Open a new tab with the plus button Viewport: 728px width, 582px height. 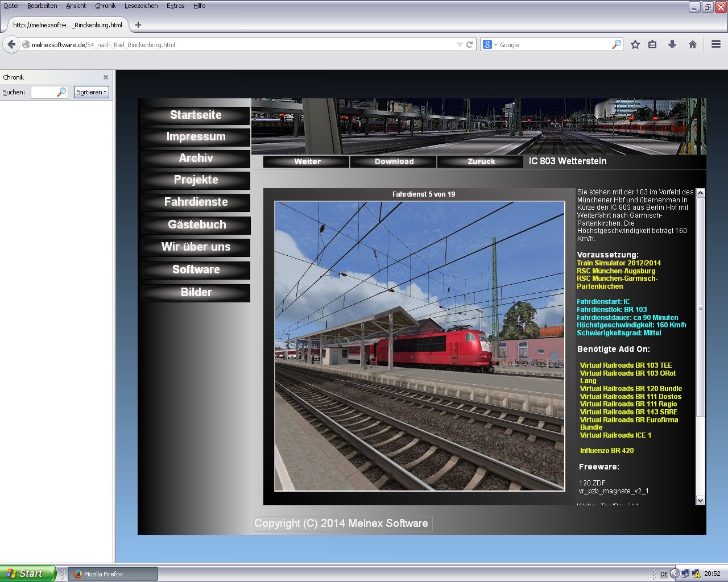click(138, 25)
